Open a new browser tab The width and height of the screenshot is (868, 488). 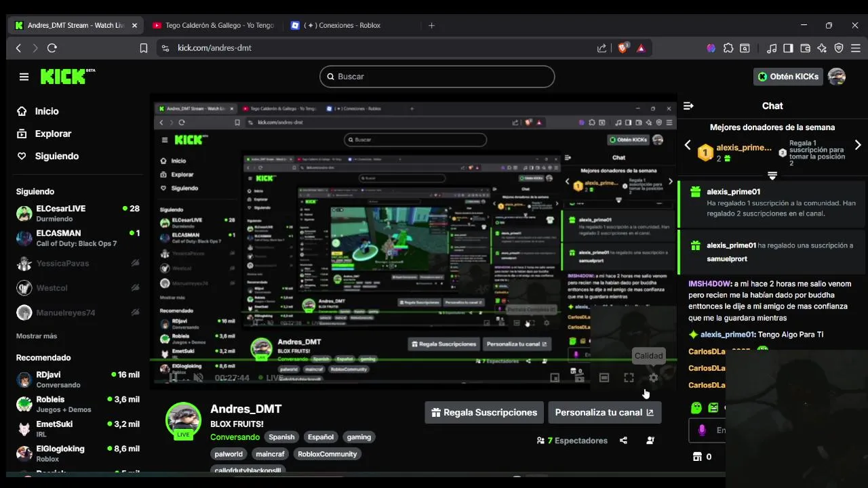click(x=431, y=26)
